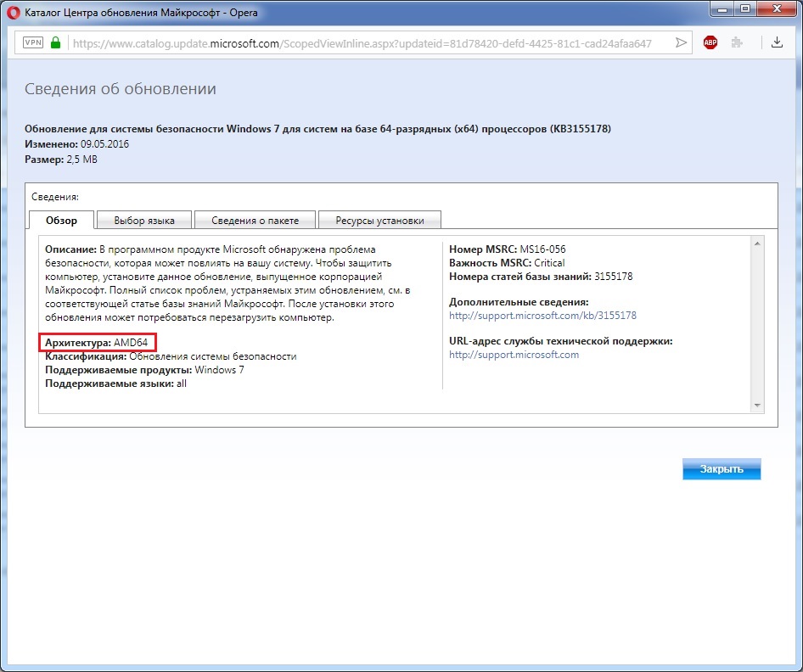
Task: Open the Ресурсы установки tab
Action: coord(379,221)
